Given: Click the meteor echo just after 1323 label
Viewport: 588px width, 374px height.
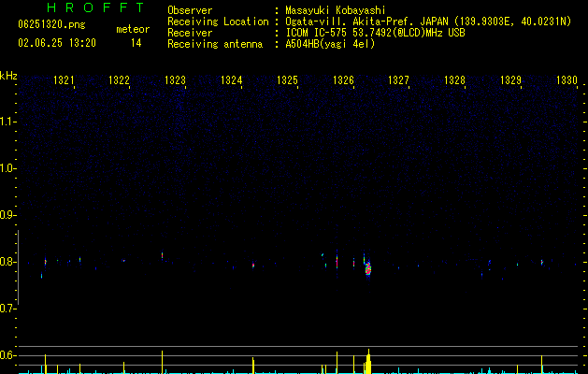Looking at the screenshot, I should (x=162, y=255).
